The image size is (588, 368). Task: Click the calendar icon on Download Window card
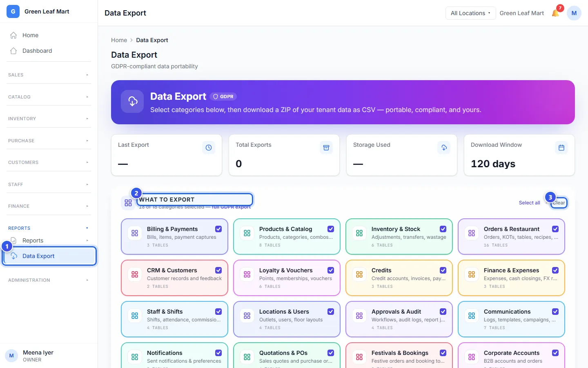point(561,148)
